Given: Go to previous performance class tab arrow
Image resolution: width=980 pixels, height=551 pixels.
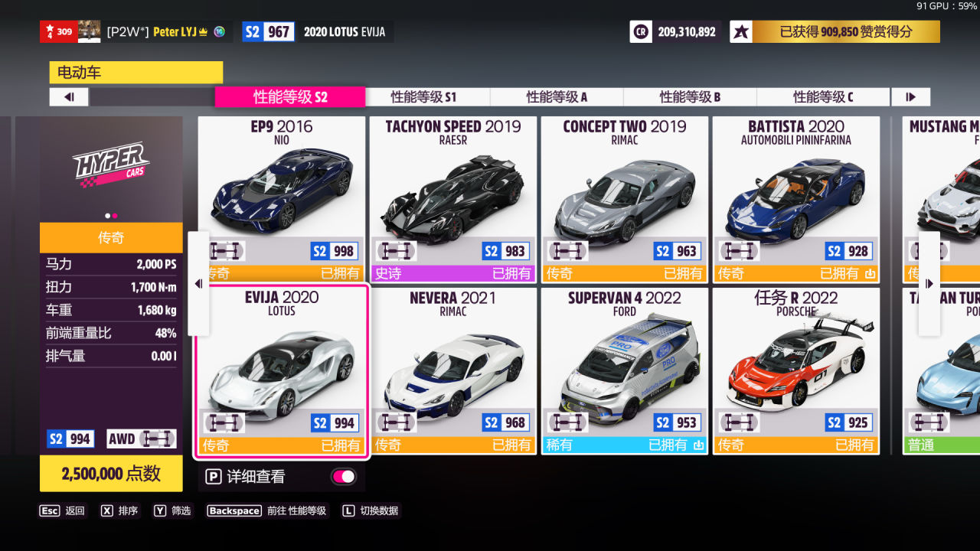Looking at the screenshot, I should pos(69,97).
